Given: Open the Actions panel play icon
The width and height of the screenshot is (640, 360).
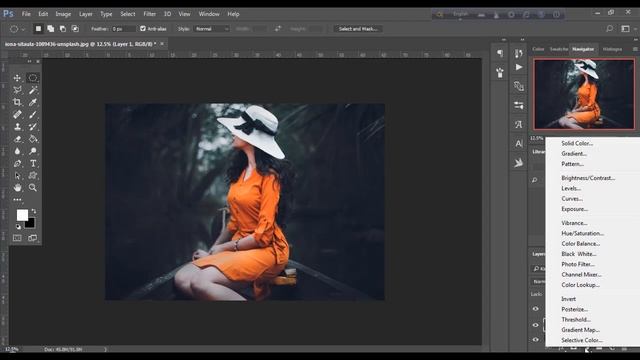Looking at the screenshot, I should click(519, 67).
